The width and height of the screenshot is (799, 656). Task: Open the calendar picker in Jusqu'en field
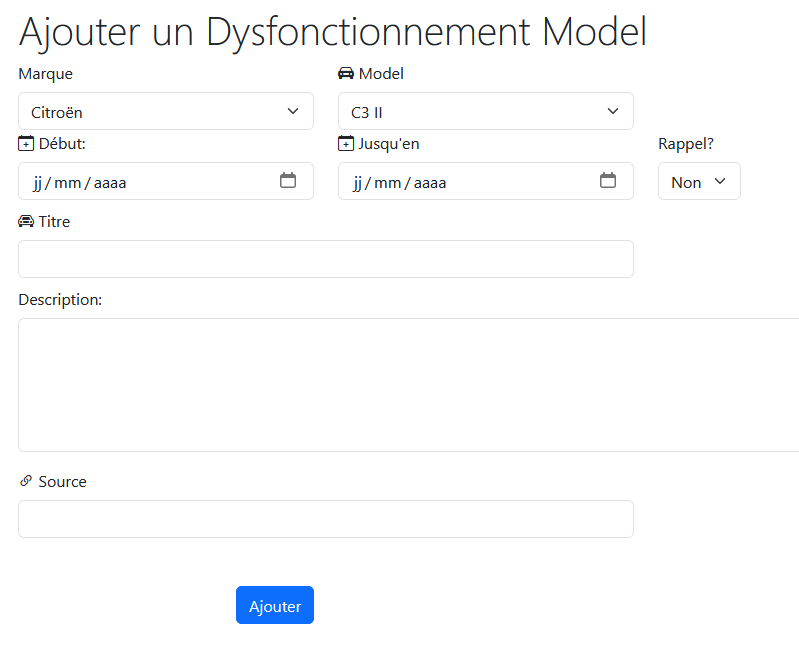click(608, 181)
